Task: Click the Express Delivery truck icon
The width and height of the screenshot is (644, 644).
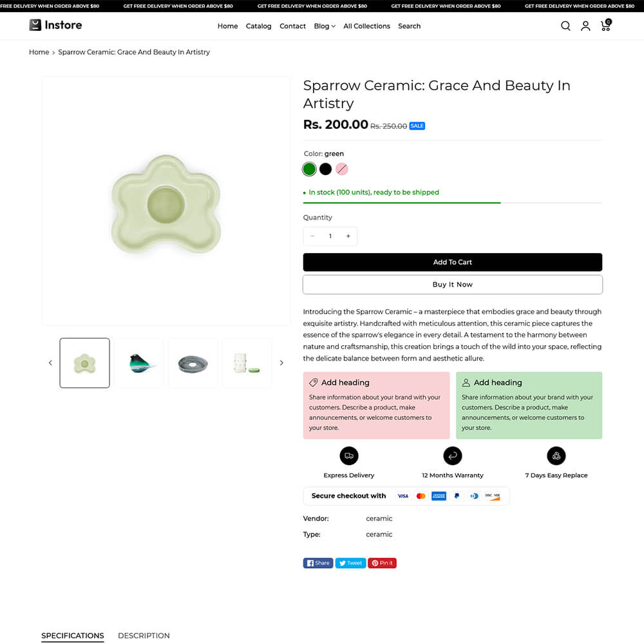Action: coord(349,456)
